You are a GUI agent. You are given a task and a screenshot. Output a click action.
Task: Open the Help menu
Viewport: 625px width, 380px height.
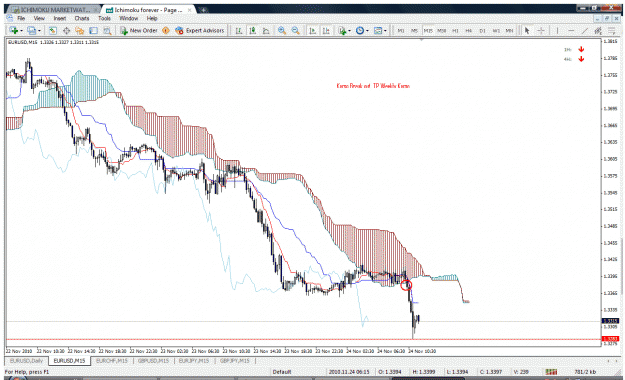click(152, 18)
